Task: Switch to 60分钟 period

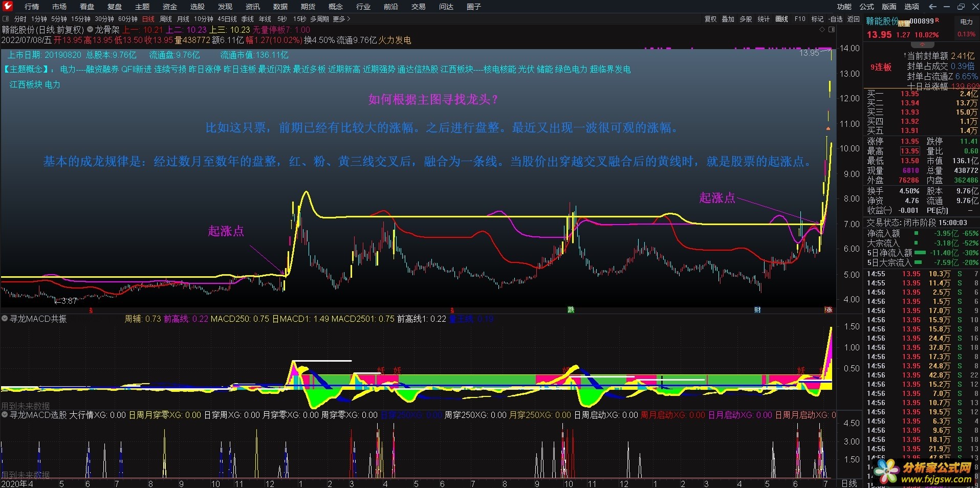Action: [x=128, y=19]
